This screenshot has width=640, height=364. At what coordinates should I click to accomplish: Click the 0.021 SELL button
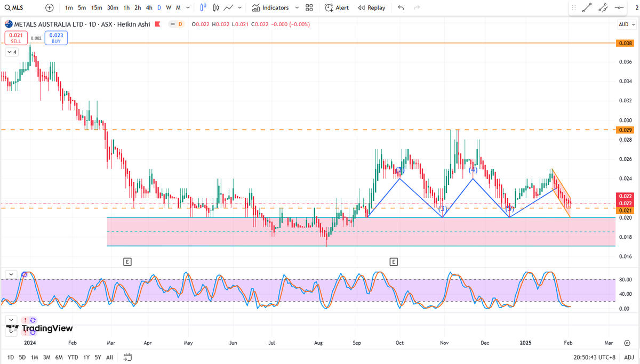[x=16, y=38]
